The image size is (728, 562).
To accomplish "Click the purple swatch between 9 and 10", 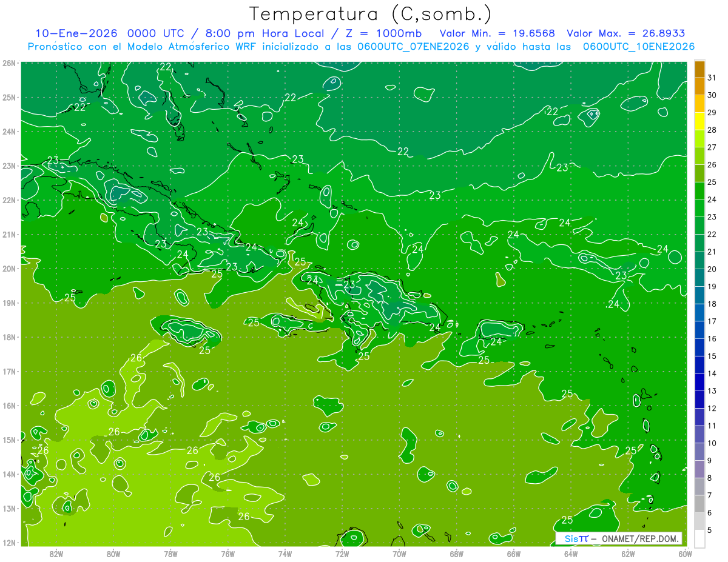I will (699, 452).
